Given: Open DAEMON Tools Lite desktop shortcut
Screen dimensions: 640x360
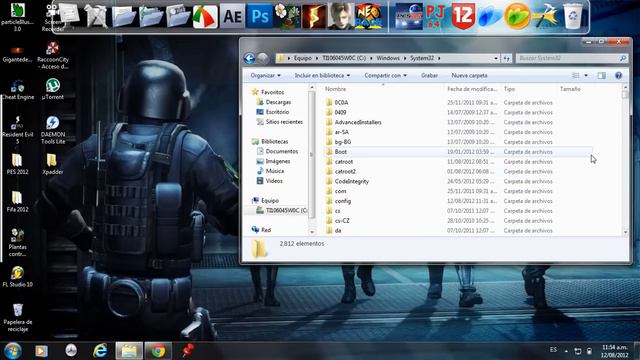Looking at the screenshot, I should tap(53, 130).
